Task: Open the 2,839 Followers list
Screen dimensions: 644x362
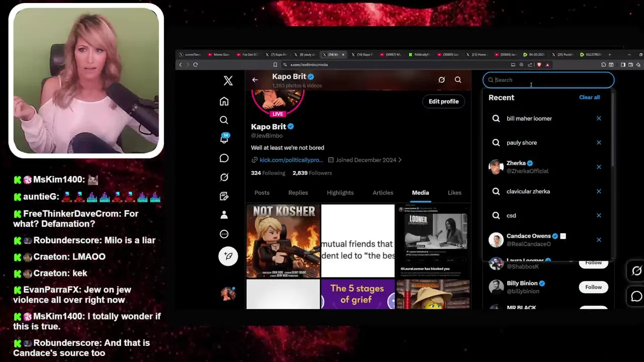Action: coord(312,173)
